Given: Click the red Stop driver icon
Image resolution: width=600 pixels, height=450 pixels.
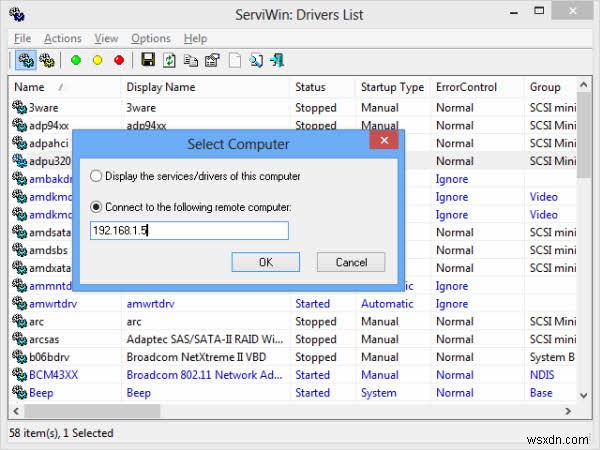Looking at the screenshot, I should tap(119, 60).
